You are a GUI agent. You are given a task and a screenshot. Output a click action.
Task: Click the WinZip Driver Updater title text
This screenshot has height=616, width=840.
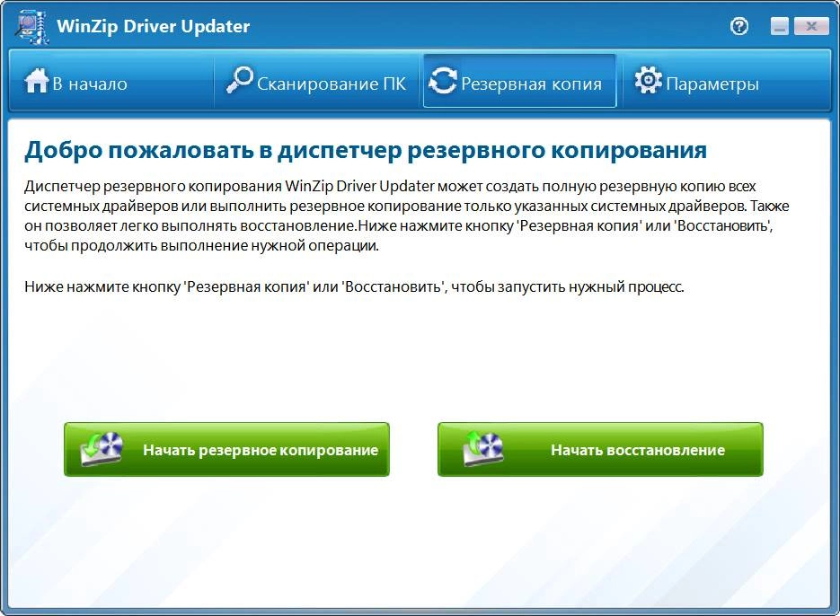tap(154, 26)
